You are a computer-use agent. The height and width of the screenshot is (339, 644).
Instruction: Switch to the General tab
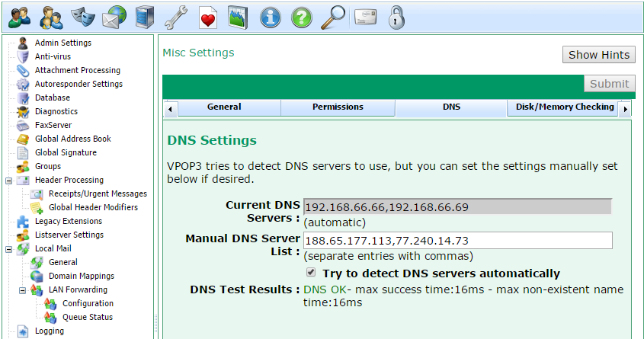click(x=224, y=107)
